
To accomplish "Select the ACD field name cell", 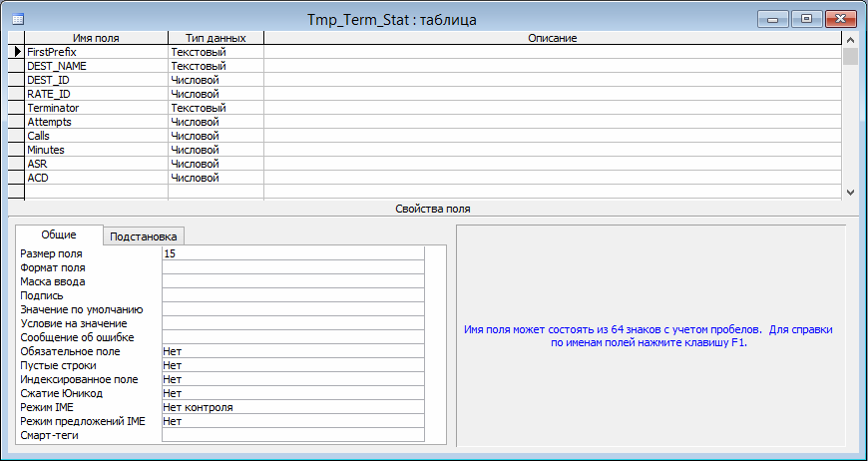I will 97,178.
